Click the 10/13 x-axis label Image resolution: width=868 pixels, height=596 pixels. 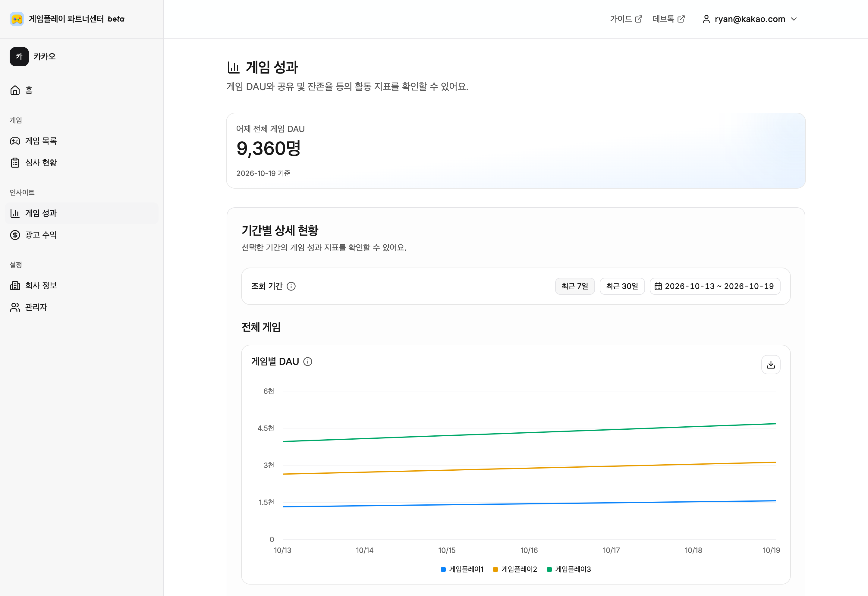tap(282, 551)
